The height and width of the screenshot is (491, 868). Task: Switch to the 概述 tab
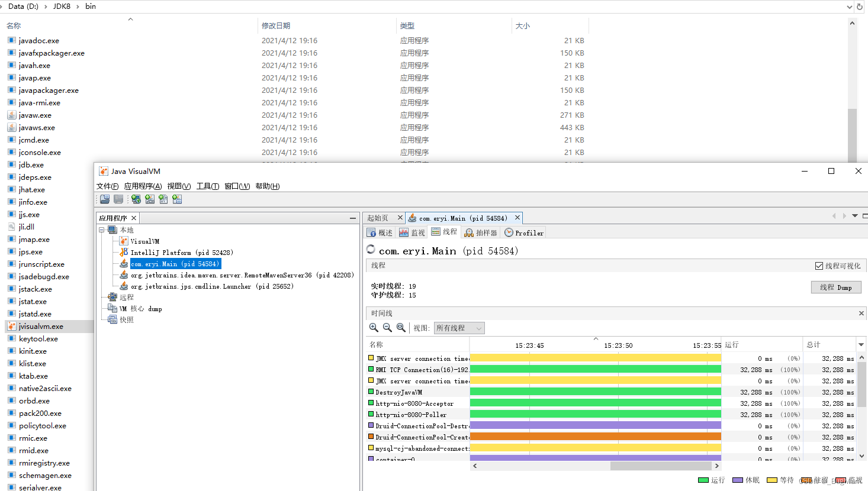click(x=380, y=232)
